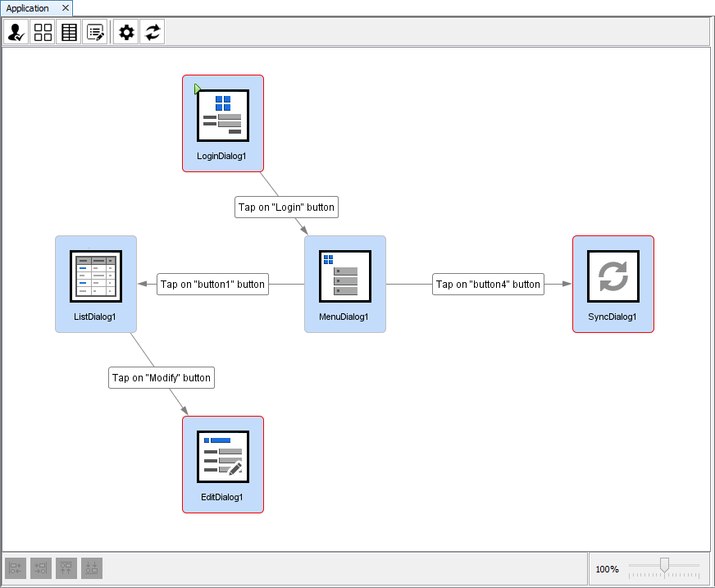Click the zoom slider handle

coord(664,564)
